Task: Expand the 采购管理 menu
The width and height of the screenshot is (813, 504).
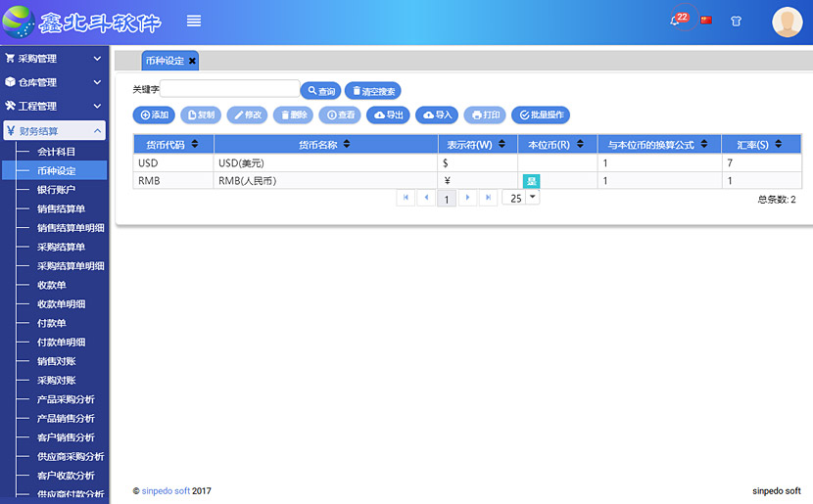Action: pyautogui.click(x=54, y=59)
